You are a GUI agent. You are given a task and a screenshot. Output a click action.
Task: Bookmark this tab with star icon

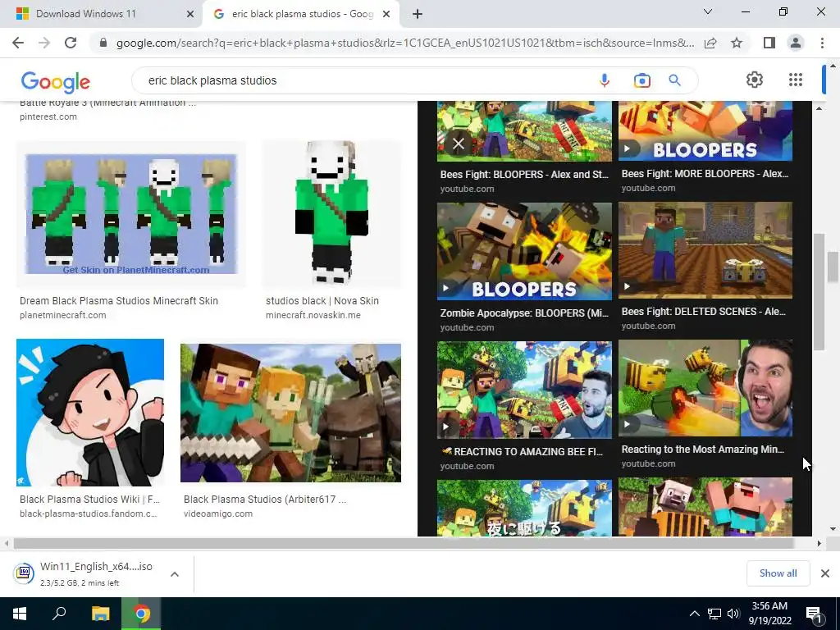coord(737,43)
